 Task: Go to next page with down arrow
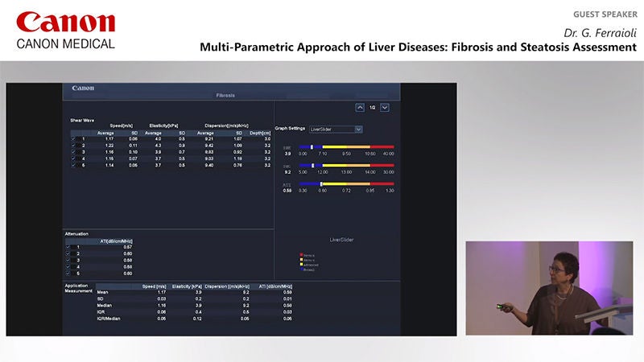click(385, 108)
